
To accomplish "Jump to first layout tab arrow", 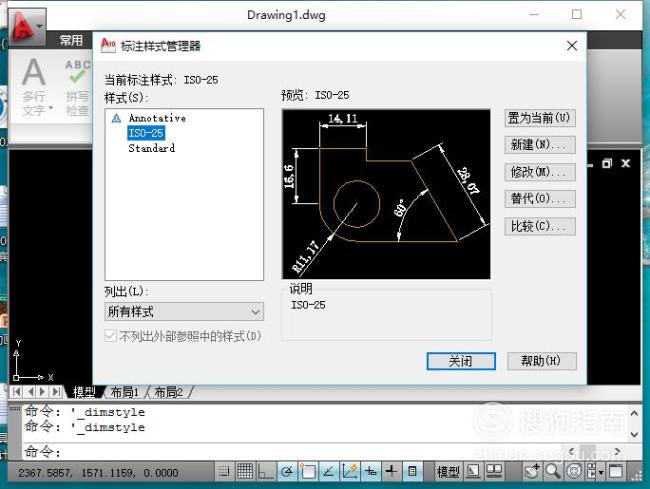I will click(x=17, y=392).
